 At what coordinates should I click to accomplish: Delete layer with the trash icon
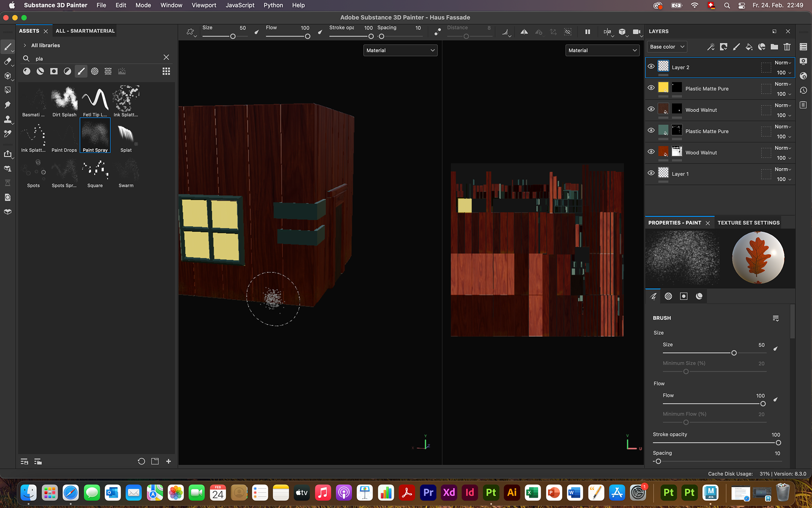[x=787, y=47]
